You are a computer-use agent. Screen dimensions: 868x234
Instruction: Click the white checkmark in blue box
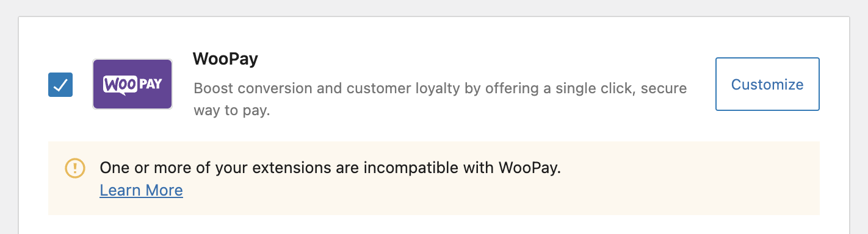point(60,85)
